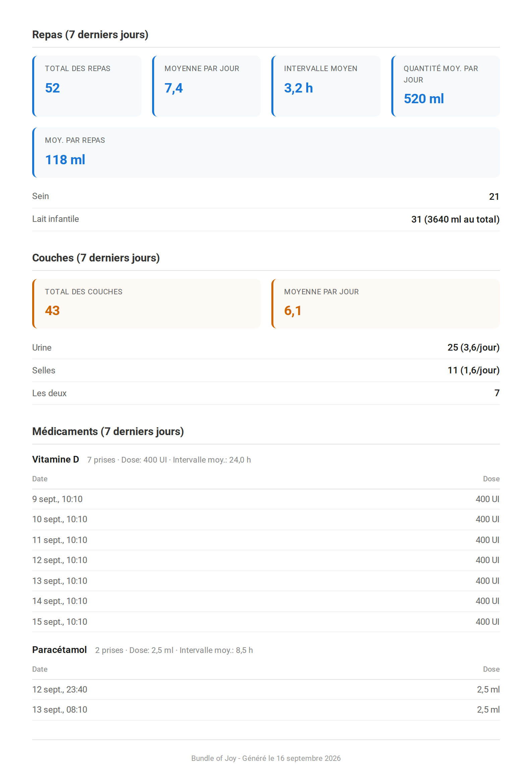Click the '14 sept., 10:10' entry

60,601
